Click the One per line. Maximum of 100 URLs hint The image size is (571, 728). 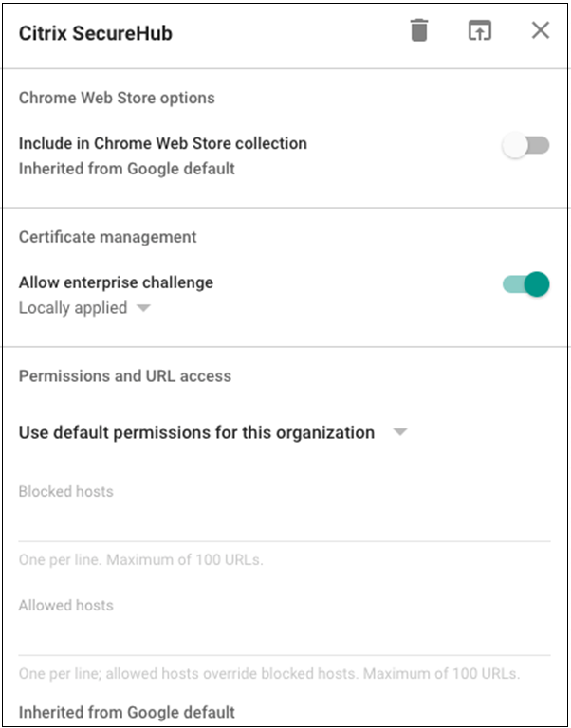(140, 559)
